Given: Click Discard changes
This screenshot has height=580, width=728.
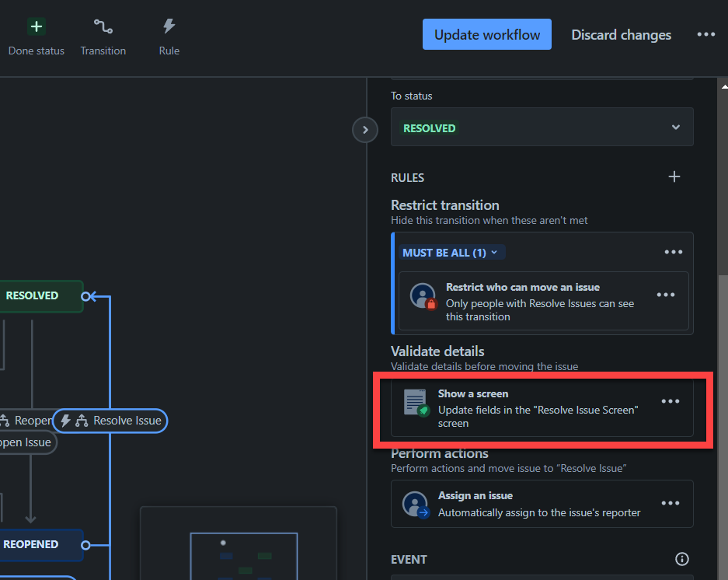Looking at the screenshot, I should point(621,35).
